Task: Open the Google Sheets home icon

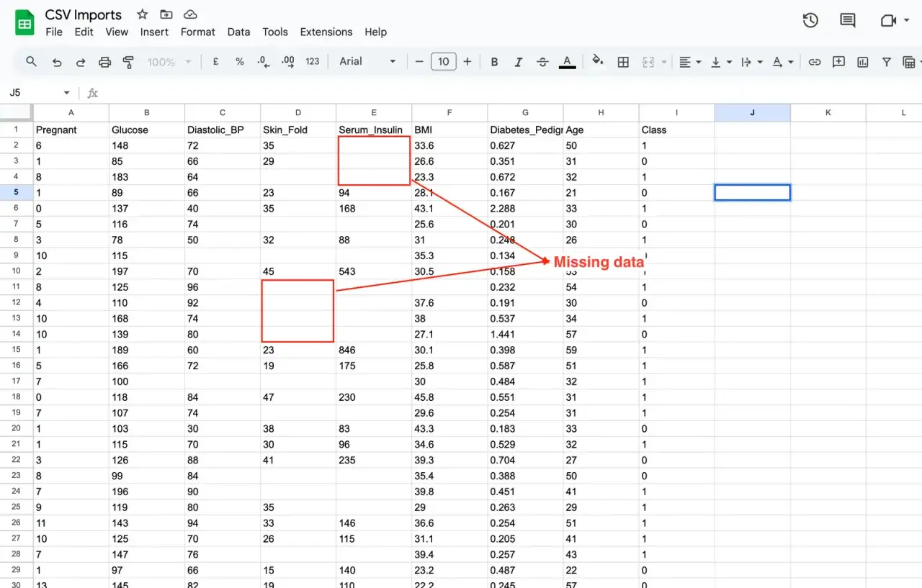Action: tap(25, 23)
